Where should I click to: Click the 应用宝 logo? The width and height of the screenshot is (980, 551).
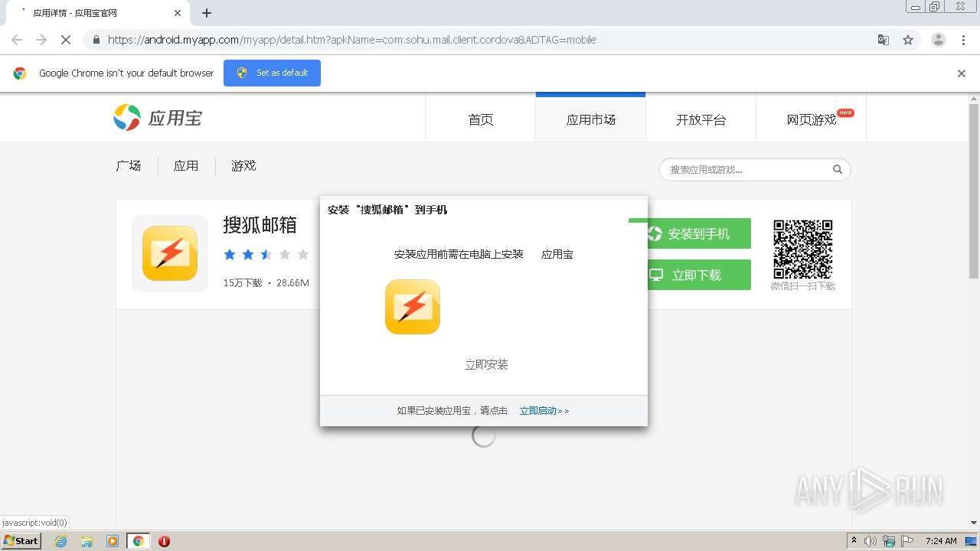tap(158, 118)
